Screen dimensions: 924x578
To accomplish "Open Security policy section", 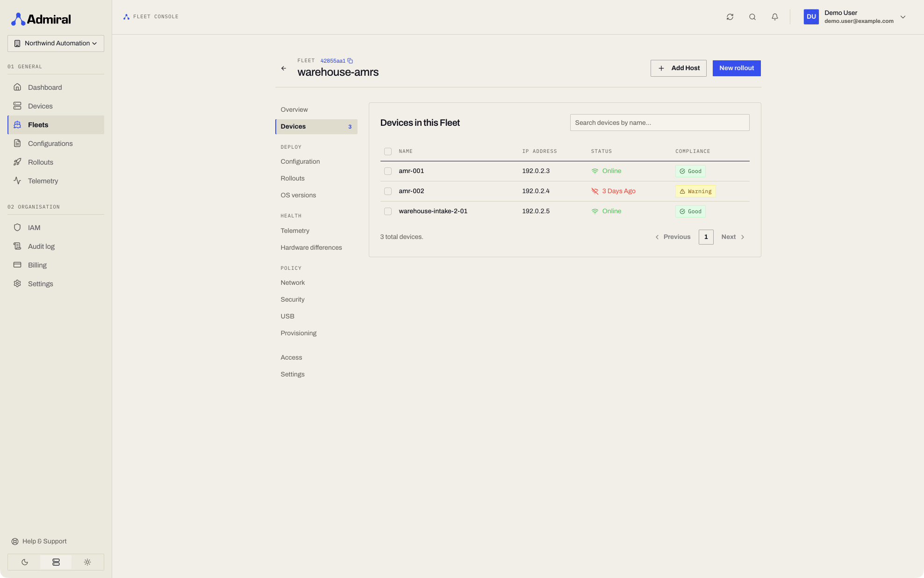I will point(316,300).
